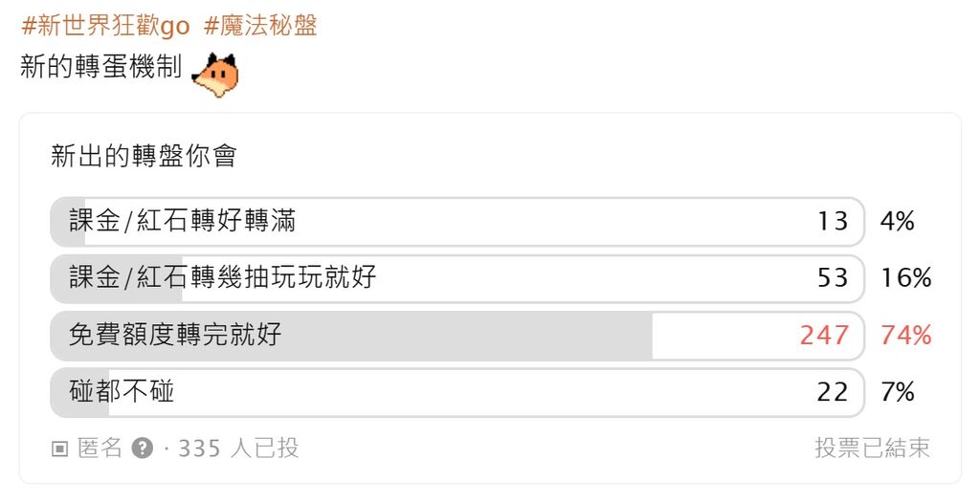This screenshot has height=503, width=980.
Task: Click the 匿名 label
Action: coord(100,448)
